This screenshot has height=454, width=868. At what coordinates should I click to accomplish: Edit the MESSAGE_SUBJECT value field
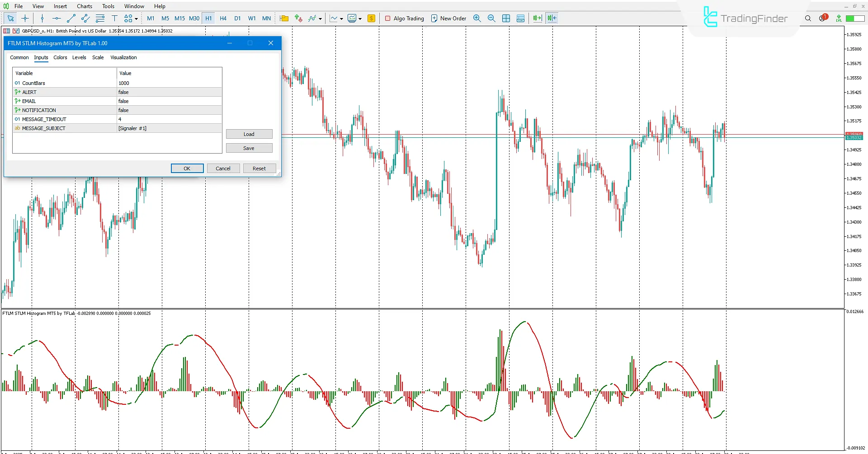tap(169, 128)
